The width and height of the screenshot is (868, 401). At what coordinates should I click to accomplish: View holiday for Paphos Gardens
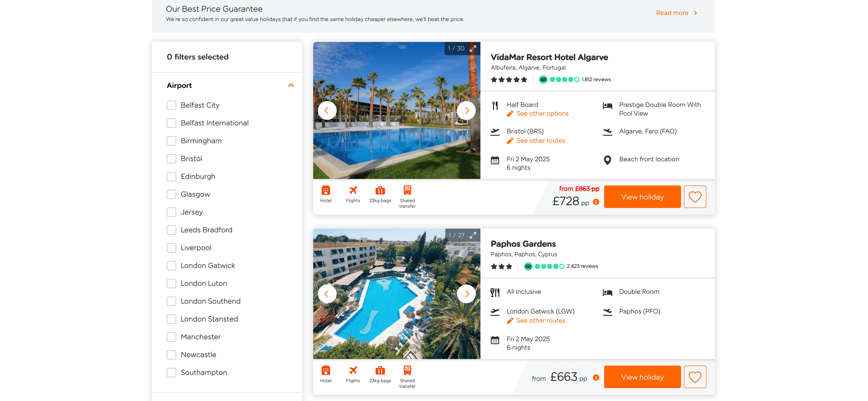coord(642,377)
